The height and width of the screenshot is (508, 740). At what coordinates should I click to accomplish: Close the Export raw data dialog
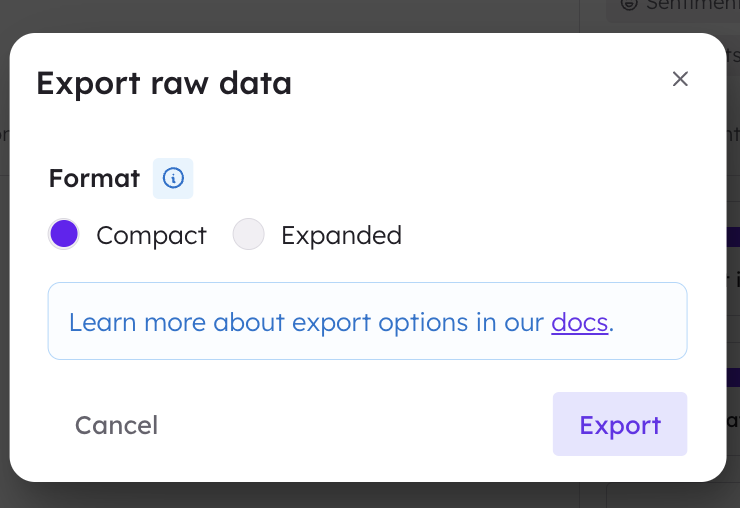click(x=680, y=79)
